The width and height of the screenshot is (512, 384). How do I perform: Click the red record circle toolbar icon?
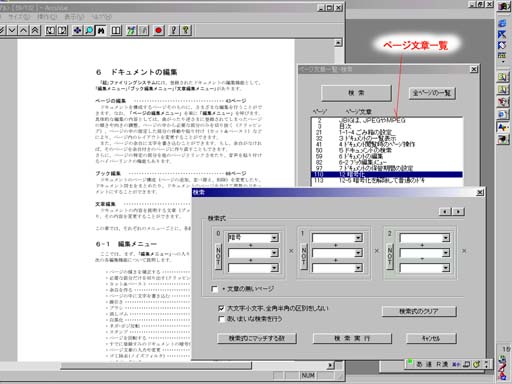(159, 31)
